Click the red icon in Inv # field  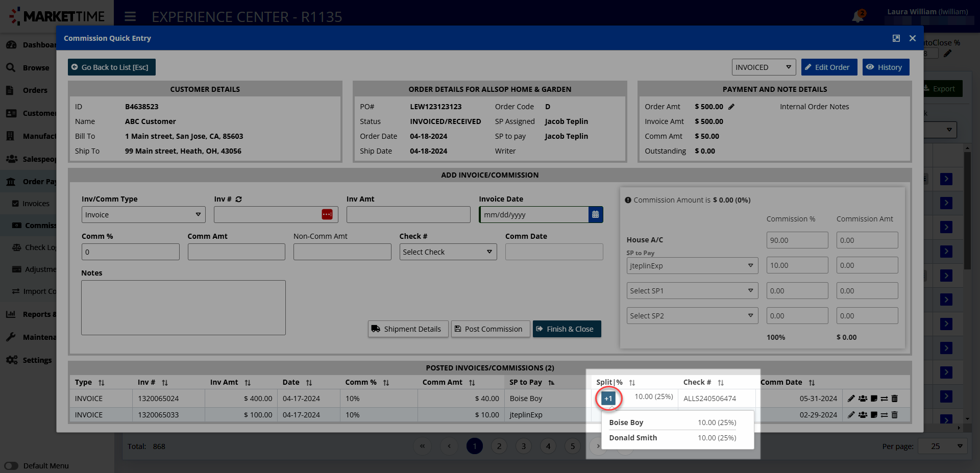point(327,215)
